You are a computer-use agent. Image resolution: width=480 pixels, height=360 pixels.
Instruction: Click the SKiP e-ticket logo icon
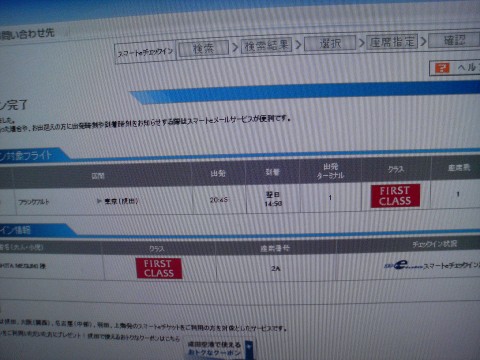pos(403,266)
